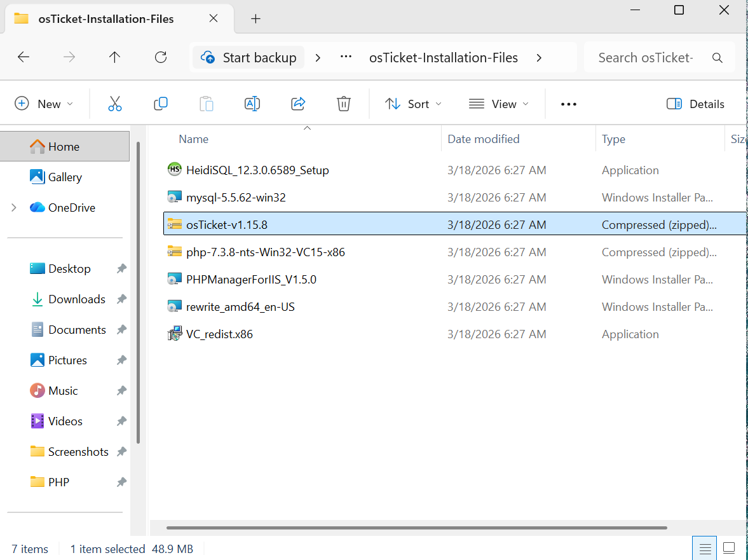Screen dimensions: 748x560
Task: Go up one folder level arrow
Action: pos(114,57)
